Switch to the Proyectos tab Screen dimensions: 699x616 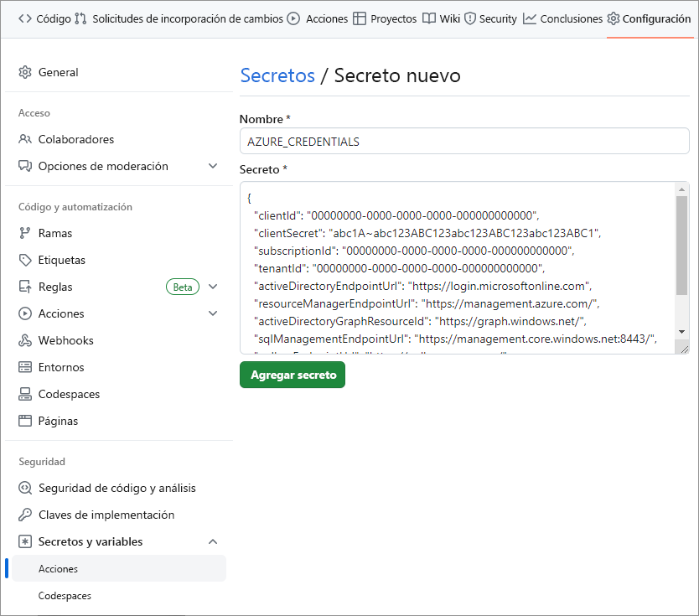click(x=385, y=18)
